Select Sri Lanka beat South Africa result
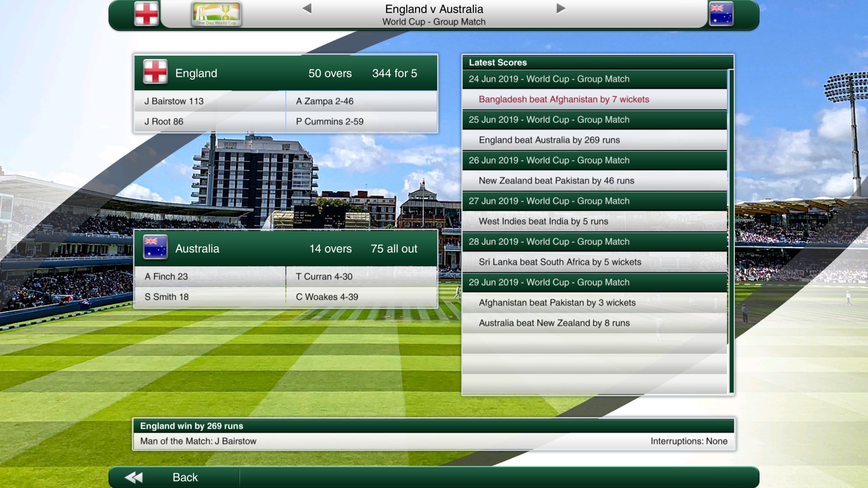Viewport: 868px width, 488px height. (x=594, y=262)
